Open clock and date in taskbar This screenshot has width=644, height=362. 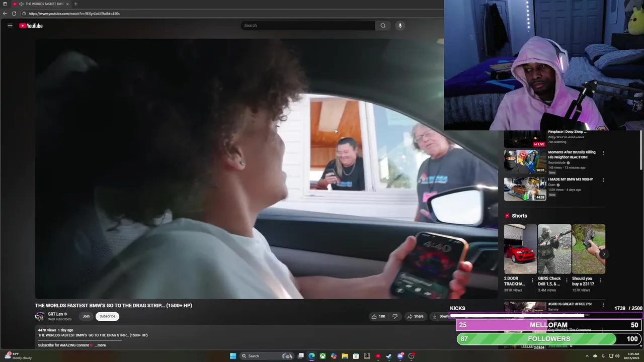click(x=631, y=356)
